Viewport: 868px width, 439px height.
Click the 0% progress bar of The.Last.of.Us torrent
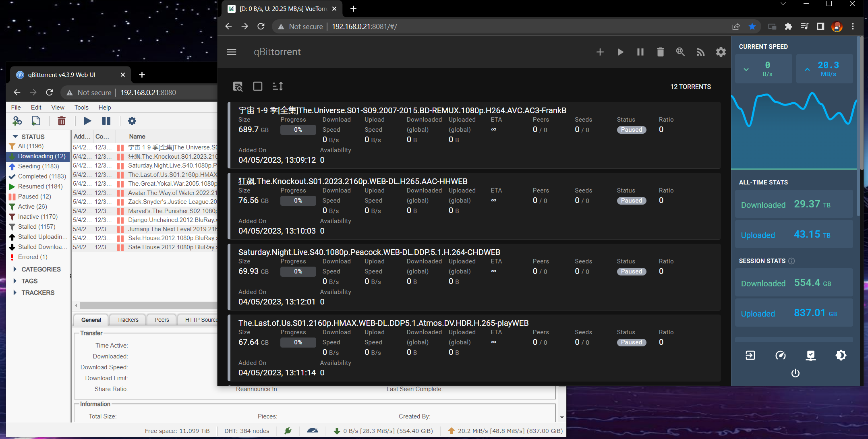[298, 342]
